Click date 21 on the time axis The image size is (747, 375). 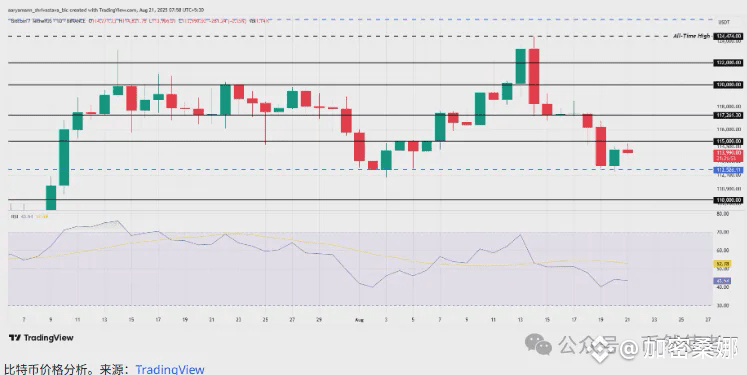[x=627, y=320]
